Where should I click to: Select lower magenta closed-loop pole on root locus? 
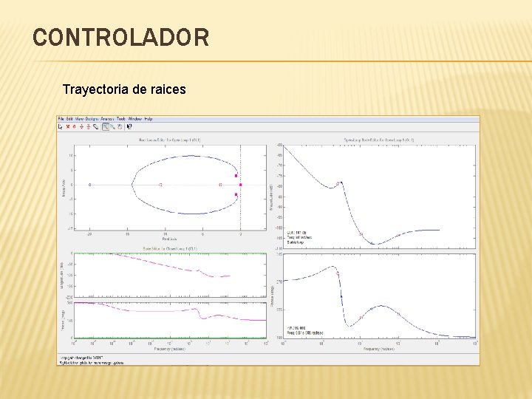(x=236, y=194)
